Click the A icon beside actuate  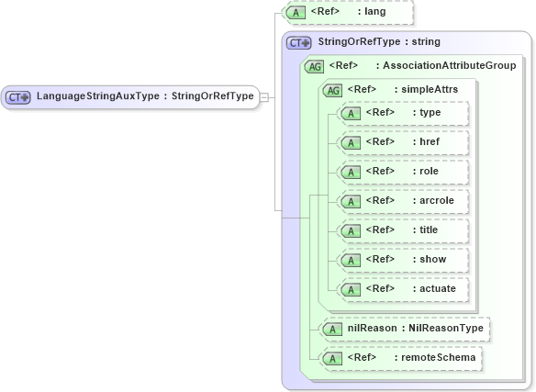pos(351,290)
